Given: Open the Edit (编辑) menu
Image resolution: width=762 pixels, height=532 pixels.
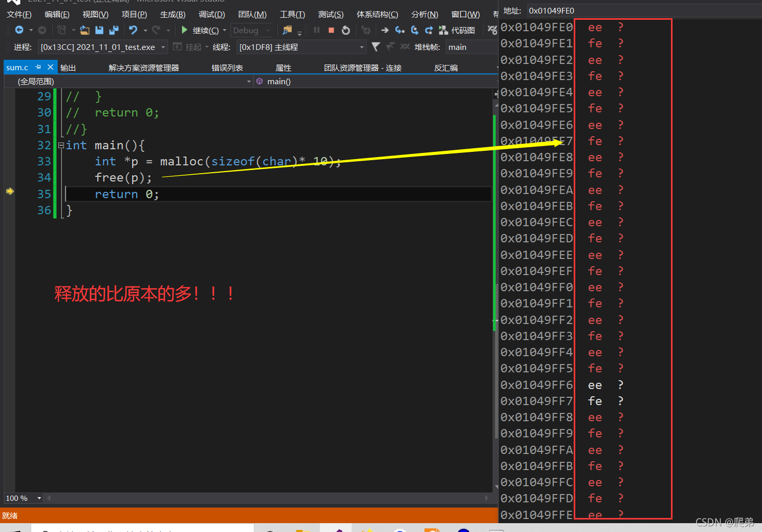Looking at the screenshot, I should pyautogui.click(x=57, y=14).
